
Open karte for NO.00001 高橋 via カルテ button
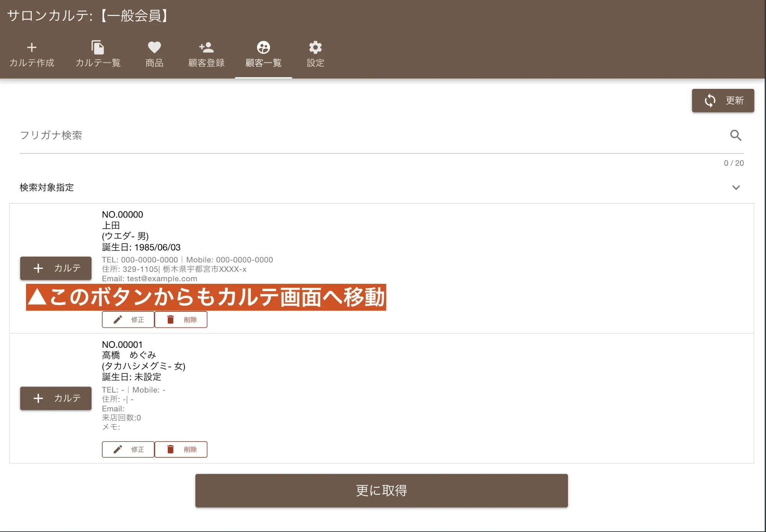tap(56, 398)
